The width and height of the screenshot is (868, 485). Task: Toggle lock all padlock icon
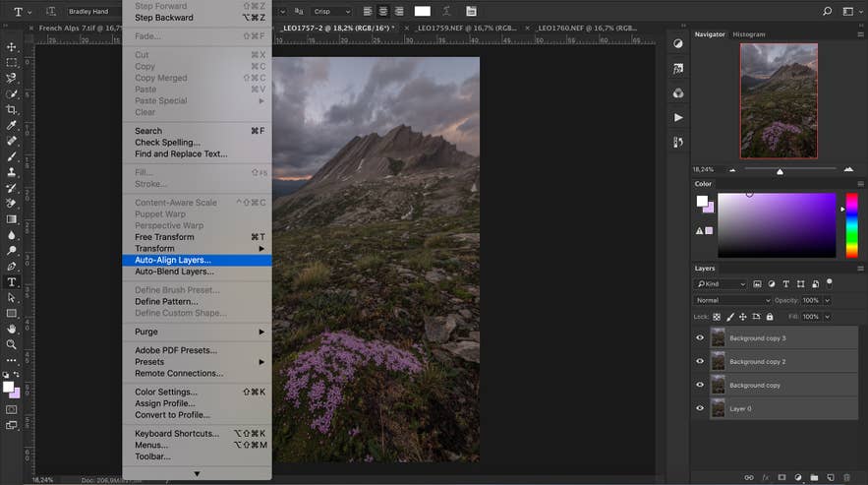[x=770, y=317]
